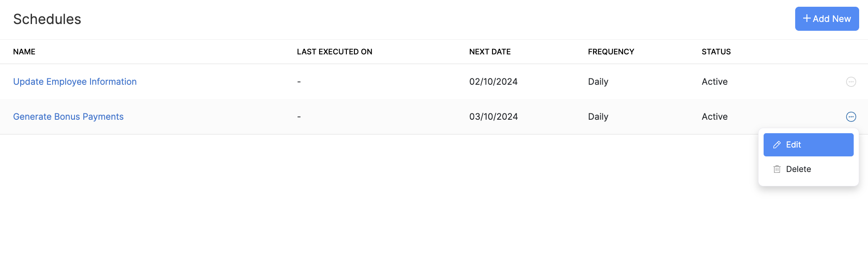Click the pencil icon beside Edit
Viewport: 868px width, 274px height.
coord(777,145)
